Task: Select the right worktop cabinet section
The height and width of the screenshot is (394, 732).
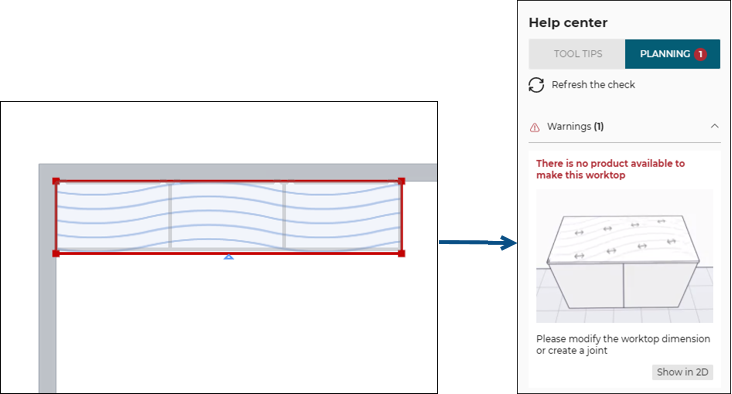Action: tap(343, 216)
